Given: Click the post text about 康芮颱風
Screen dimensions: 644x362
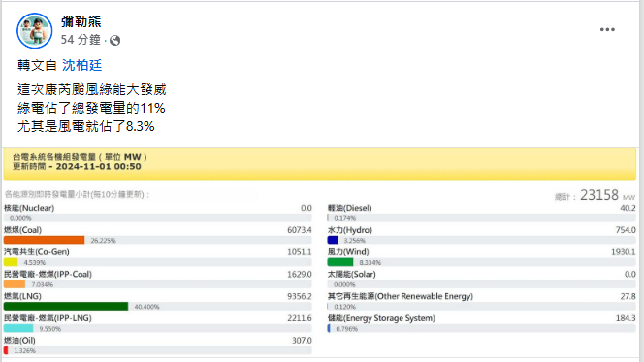Looking at the screenshot, I should (x=91, y=108).
